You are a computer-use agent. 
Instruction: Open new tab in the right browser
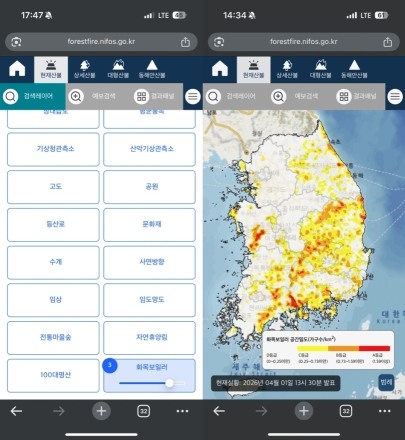point(304,411)
